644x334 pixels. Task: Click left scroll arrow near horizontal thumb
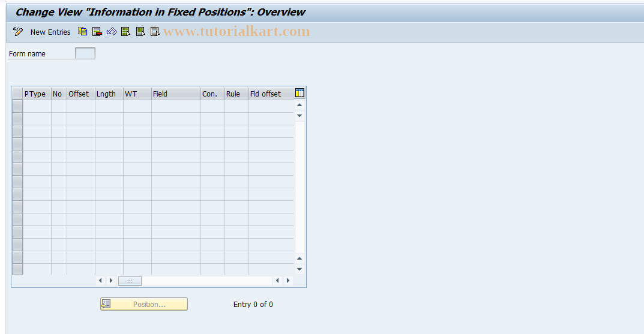pyautogui.click(x=100, y=281)
